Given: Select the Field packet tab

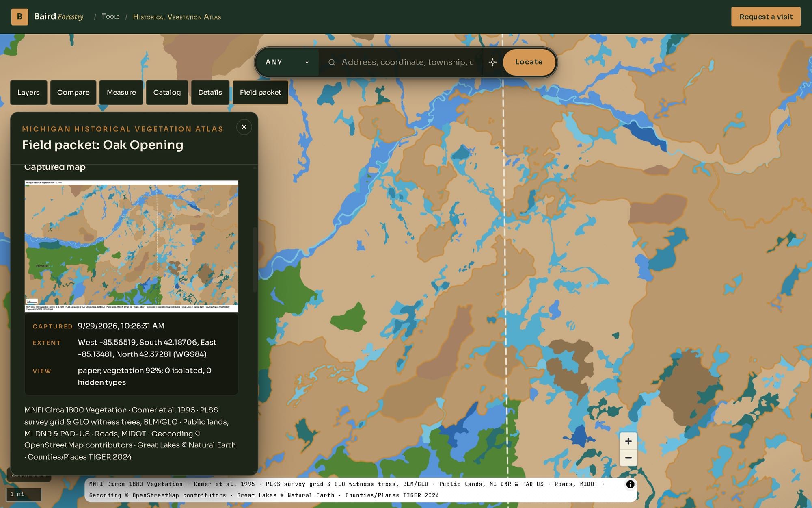Looking at the screenshot, I should (x=260, y=92).
